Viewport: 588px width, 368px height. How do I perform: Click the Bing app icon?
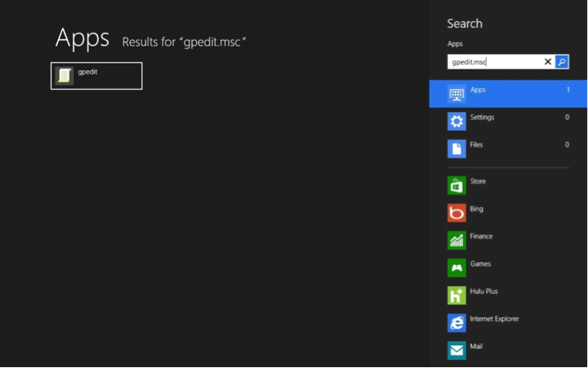[x=457, y=213]
